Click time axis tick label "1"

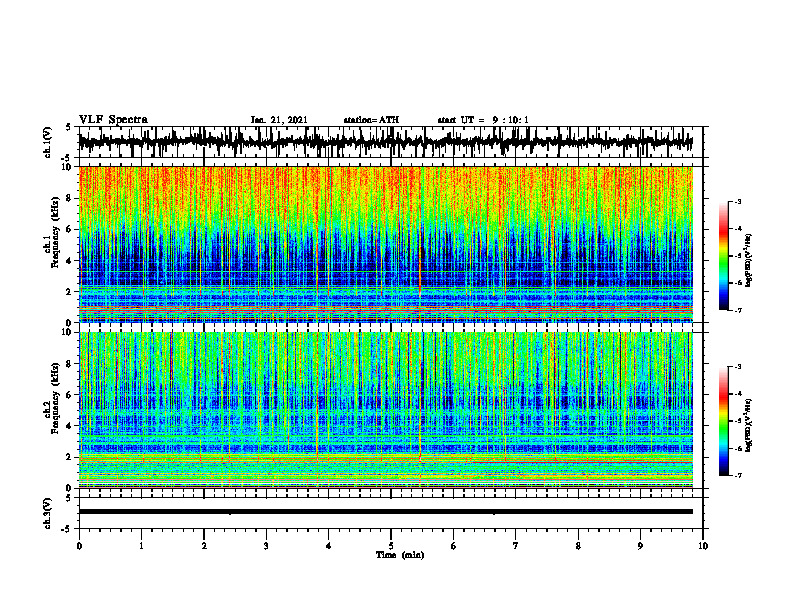coord(141,546)
